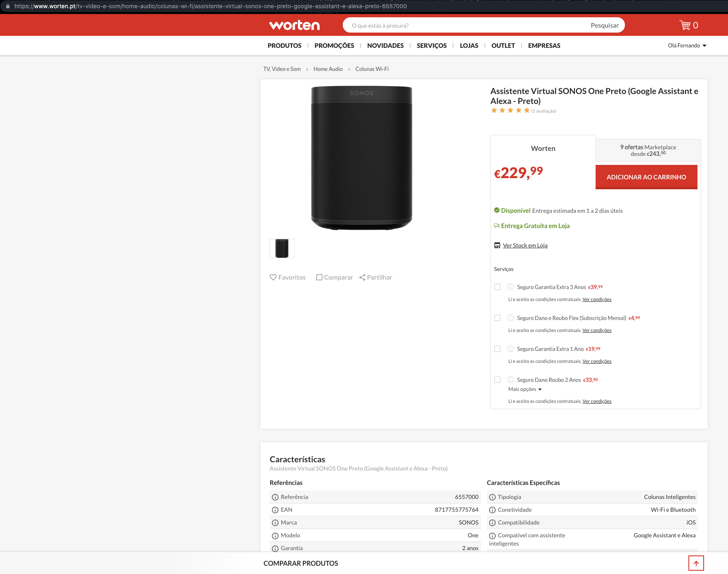The image size is (728, 574).
Task: Click info icon next to Compatibilidade
Action: click(492, 523)
